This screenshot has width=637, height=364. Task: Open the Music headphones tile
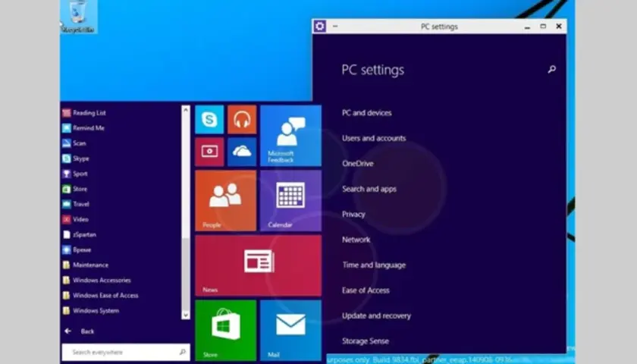(242, 120)
